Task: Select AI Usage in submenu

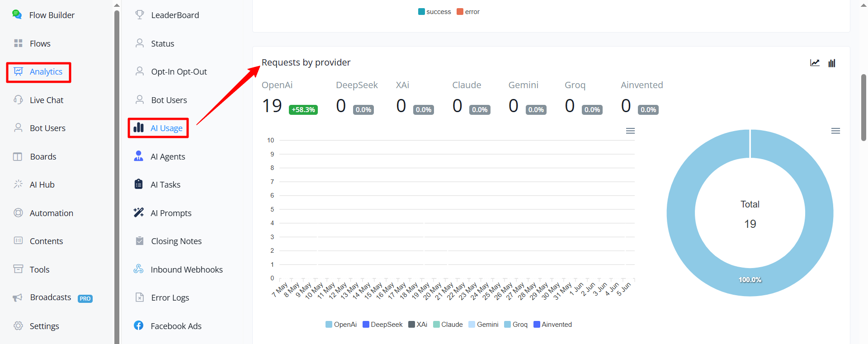Action: 158,128
